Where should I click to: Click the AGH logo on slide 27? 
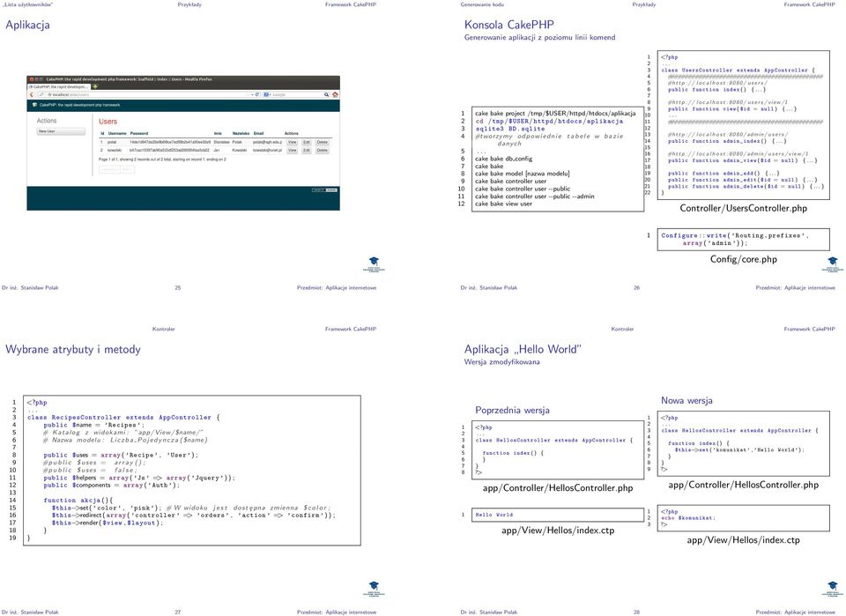374,589
